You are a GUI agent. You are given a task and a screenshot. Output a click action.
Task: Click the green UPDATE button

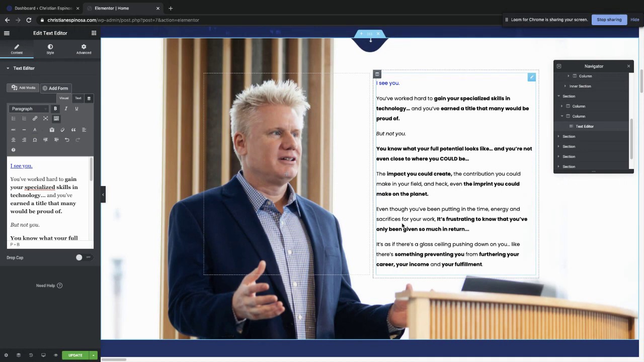click(75, 355)
